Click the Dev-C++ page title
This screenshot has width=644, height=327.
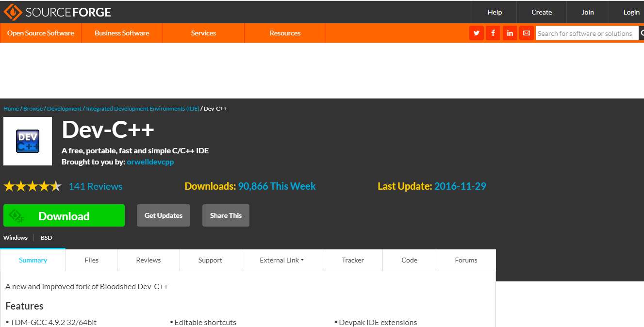(x=108, y=130)
